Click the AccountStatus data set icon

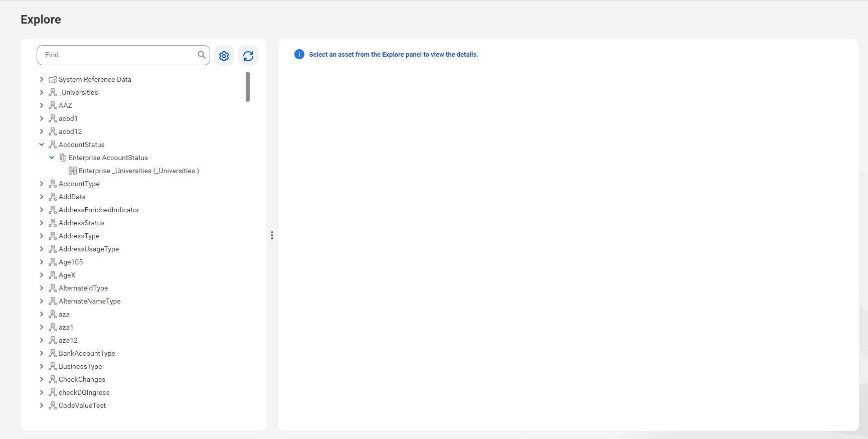[53, 144]
